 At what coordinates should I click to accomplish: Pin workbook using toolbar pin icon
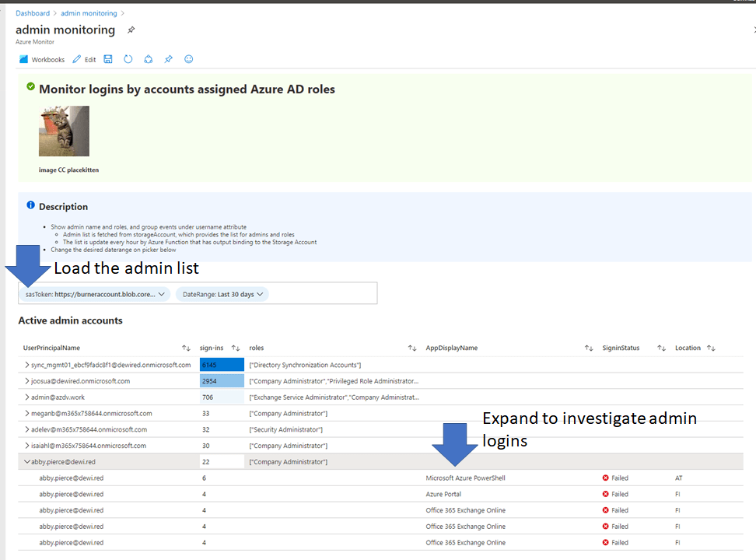click(169, 59)
